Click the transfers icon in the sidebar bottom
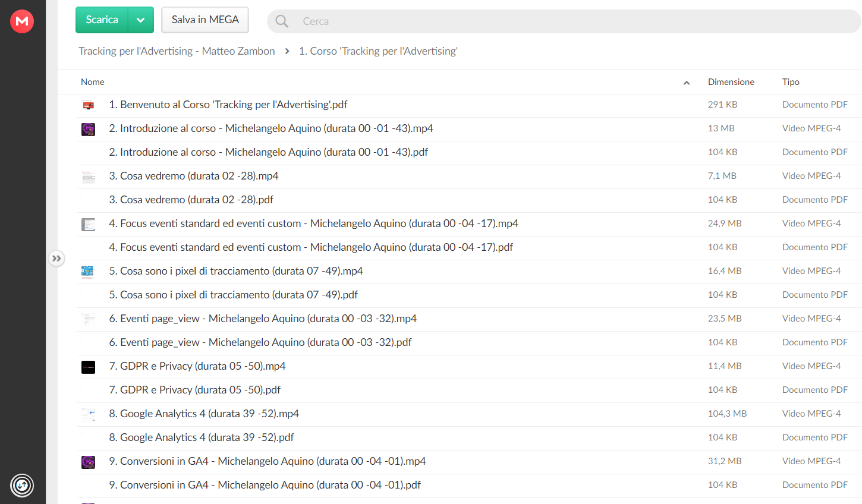The width and height of the screenshot is (862, 504). [x=22, y=486]
